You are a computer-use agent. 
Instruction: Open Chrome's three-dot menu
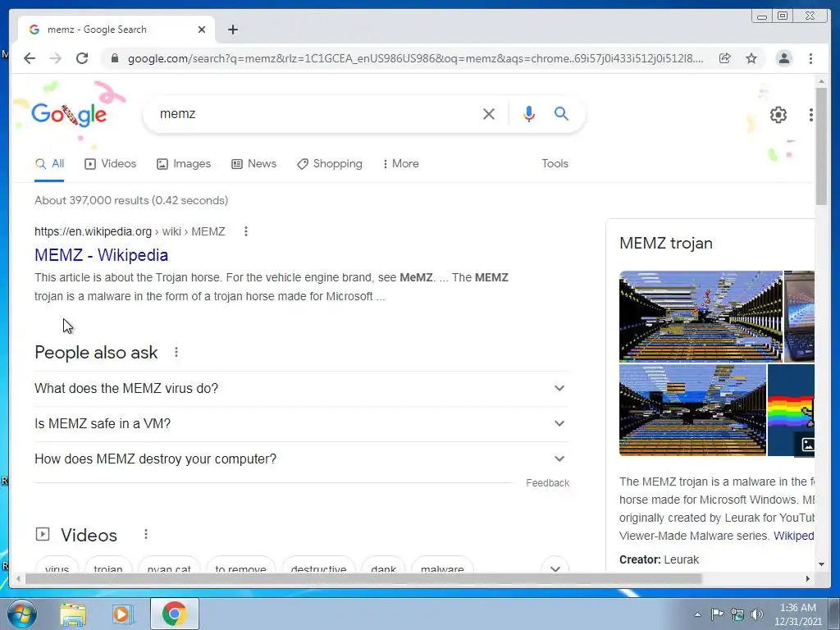pos(810,58)
